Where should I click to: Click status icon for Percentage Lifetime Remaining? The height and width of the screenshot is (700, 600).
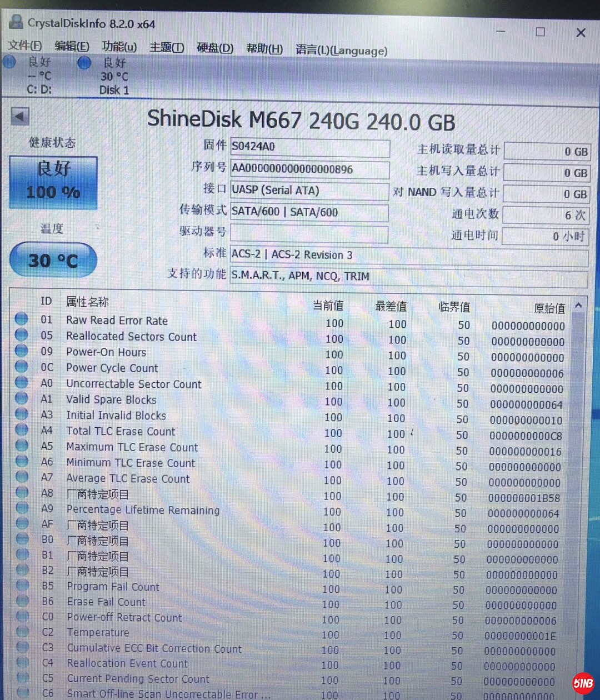coord(22,507)
